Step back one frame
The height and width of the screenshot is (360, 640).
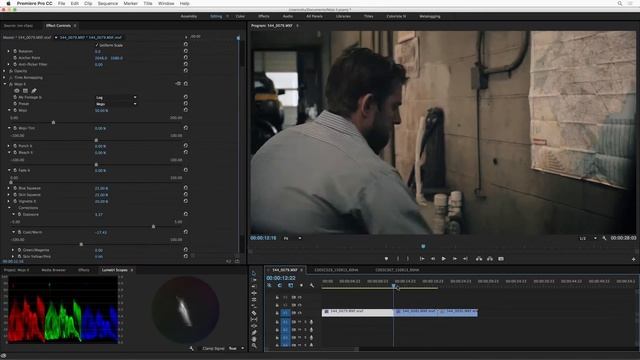433,259
